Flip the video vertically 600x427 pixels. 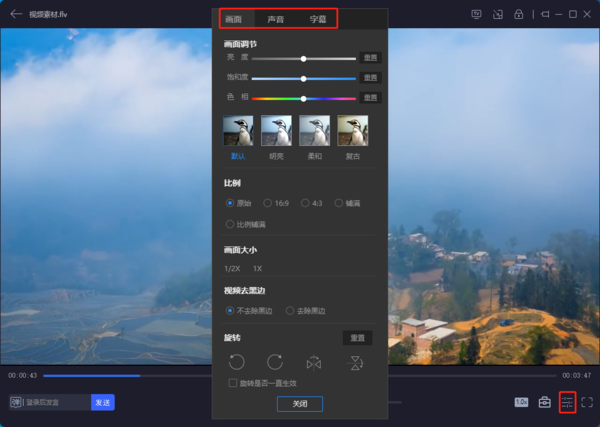pyautogui.click(x=355, y=363)
